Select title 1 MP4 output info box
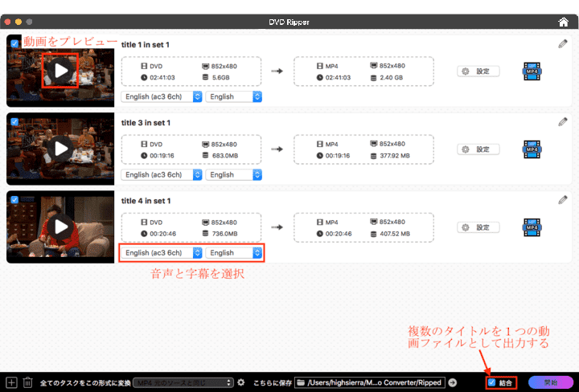 [363, 71]
